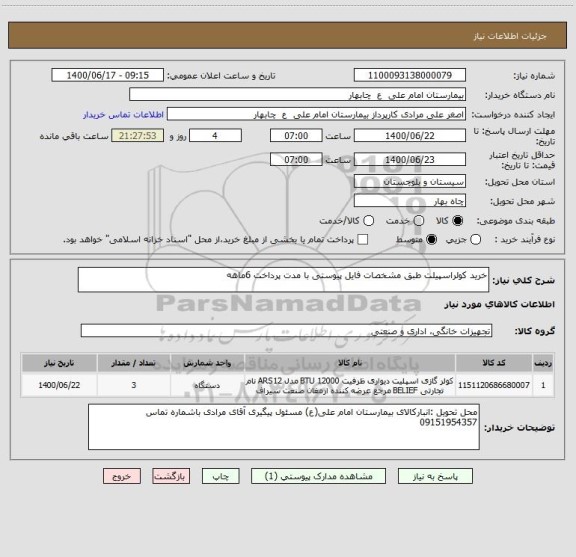Screen dimensions: 576x557
Task: Click the table date cell 1400/06/22
Action: point(59,385)
